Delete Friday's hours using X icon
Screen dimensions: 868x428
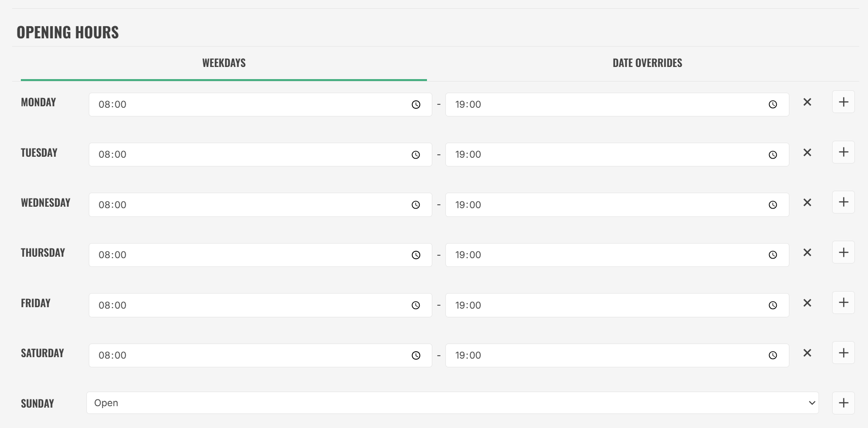[x=807, y=303]
